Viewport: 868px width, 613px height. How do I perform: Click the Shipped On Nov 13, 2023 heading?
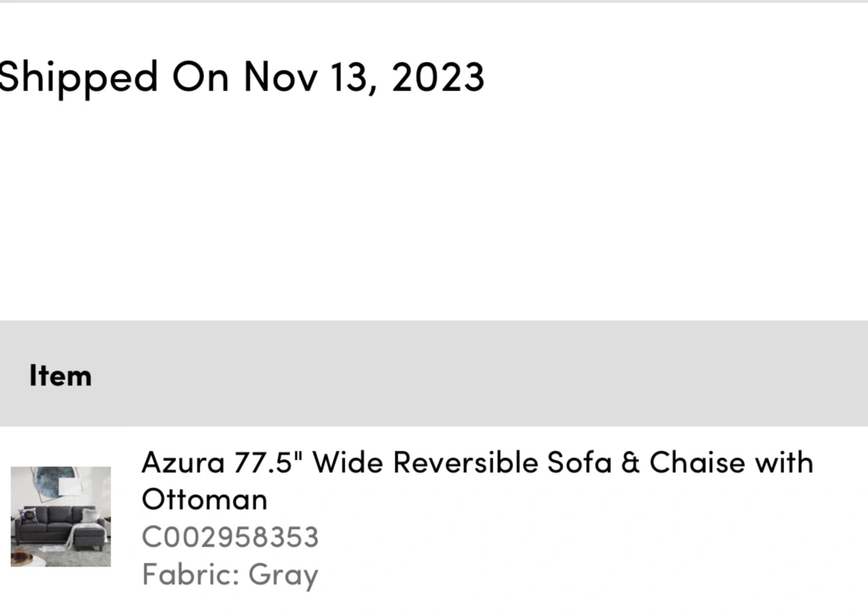click(x=241, y=77)
